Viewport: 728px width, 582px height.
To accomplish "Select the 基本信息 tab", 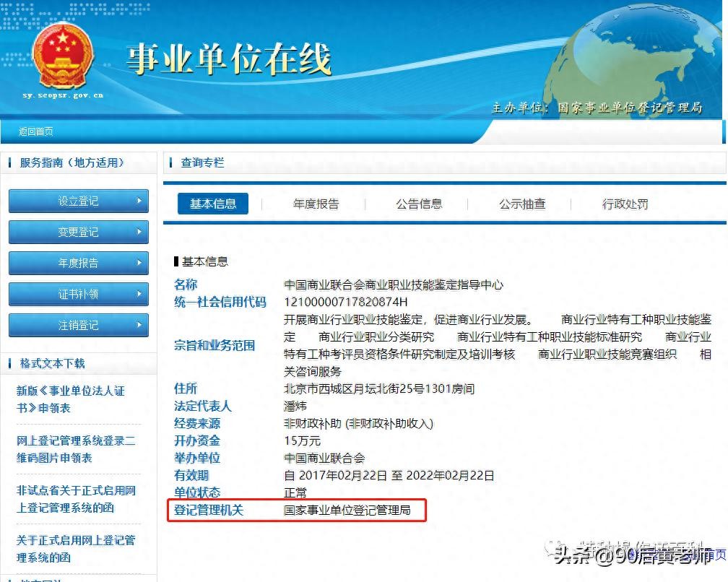I will 213,204.
